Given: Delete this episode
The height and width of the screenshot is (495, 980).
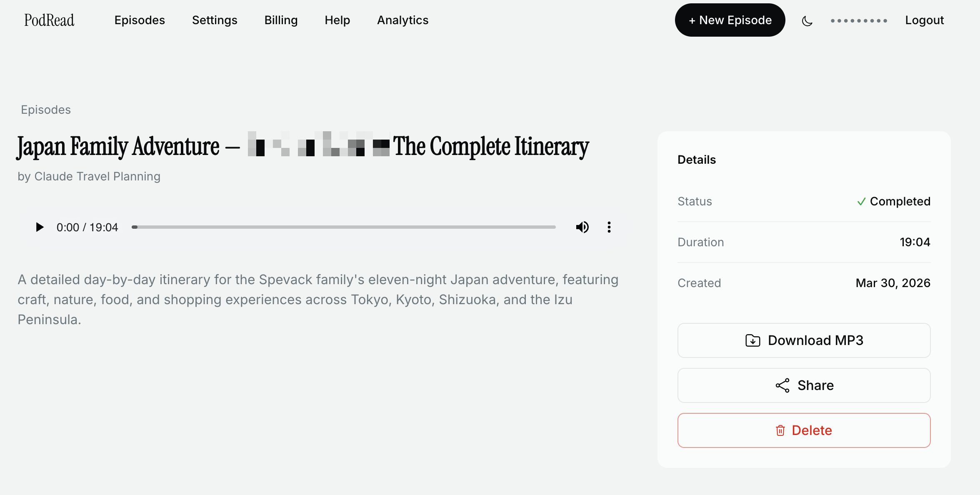Looking at the screenshot, I should coord(804,430).
